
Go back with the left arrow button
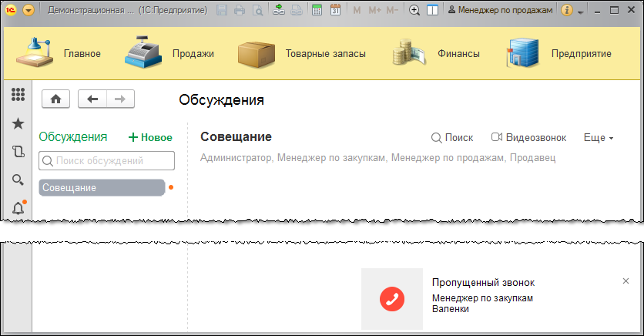click(x=92, y=99)
